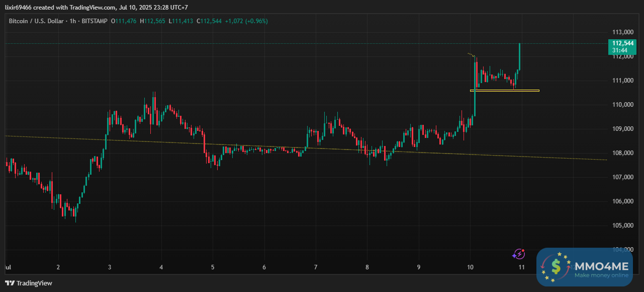Click date 8 on the time axis

(367, 267)
